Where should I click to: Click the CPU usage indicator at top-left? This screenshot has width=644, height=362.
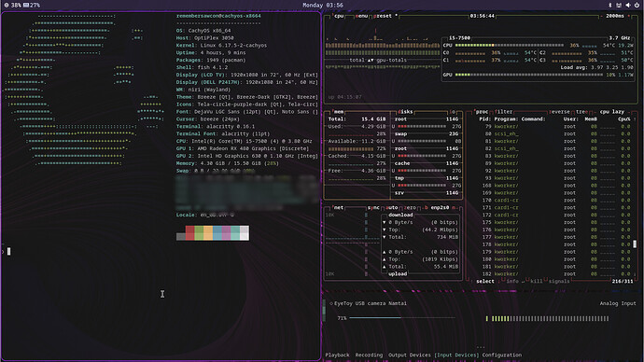pos(13,6)
